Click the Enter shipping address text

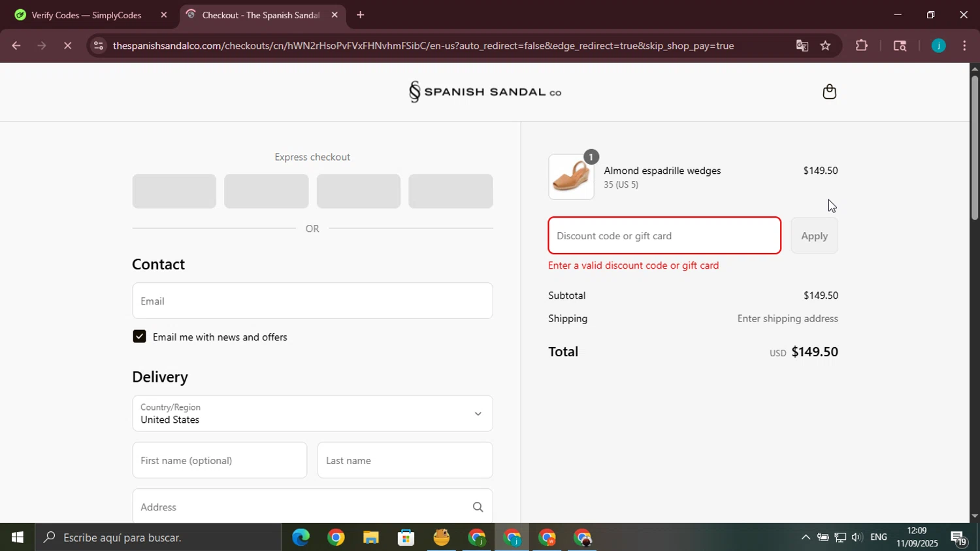(x=788, y=319)
